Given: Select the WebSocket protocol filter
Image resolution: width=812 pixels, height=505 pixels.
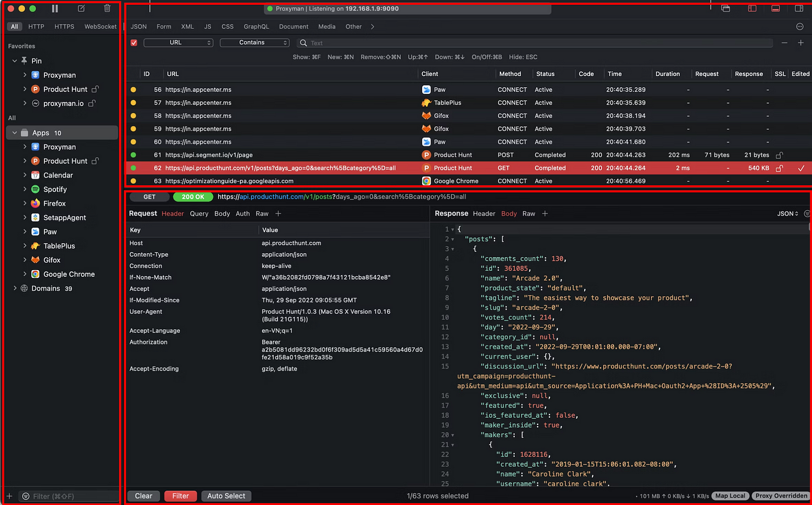Looking at the screenshot, I should coord(100,26).
